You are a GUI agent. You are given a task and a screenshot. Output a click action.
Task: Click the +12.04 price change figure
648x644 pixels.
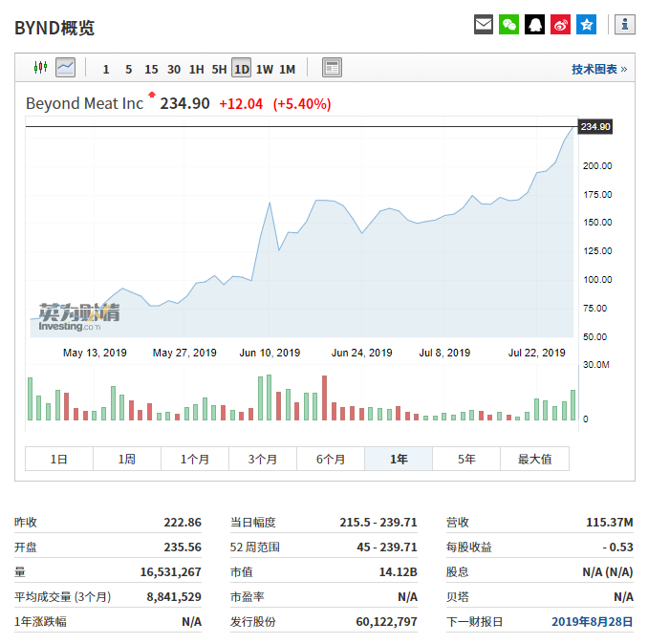coord(241,104)
